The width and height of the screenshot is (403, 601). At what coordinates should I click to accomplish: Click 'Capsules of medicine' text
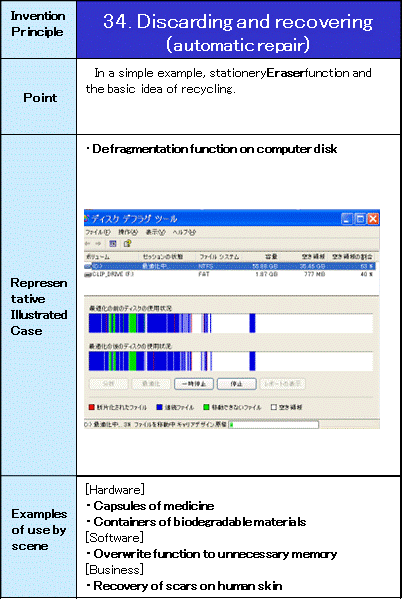pos(154,506)
